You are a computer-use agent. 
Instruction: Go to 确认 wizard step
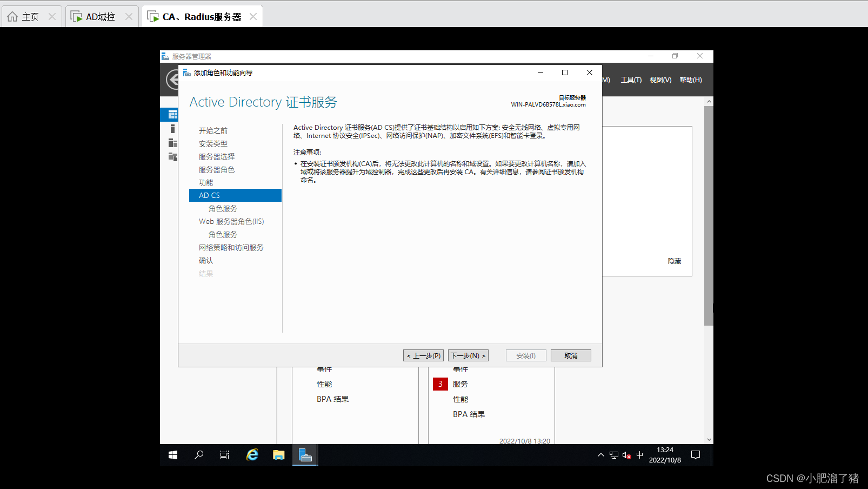206,260
